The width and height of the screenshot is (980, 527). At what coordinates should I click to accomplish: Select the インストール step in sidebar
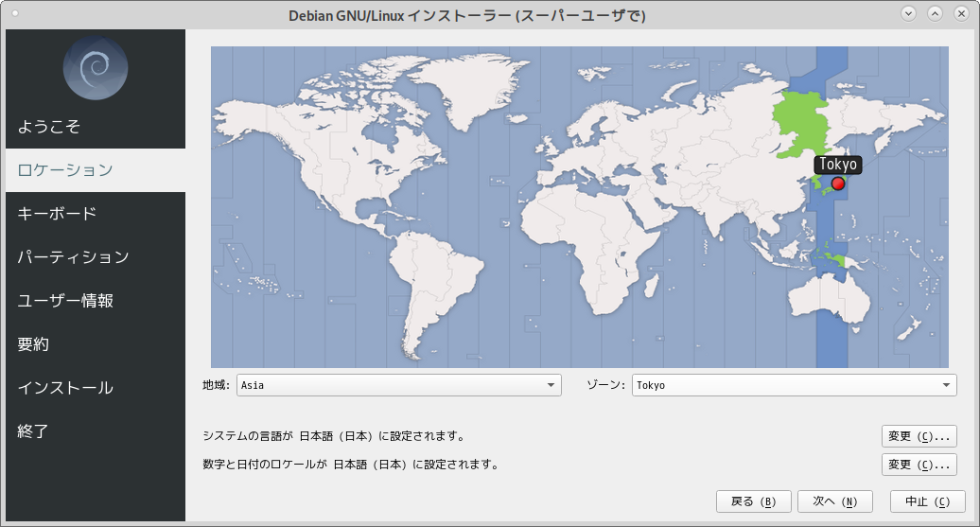coord(96,388)
